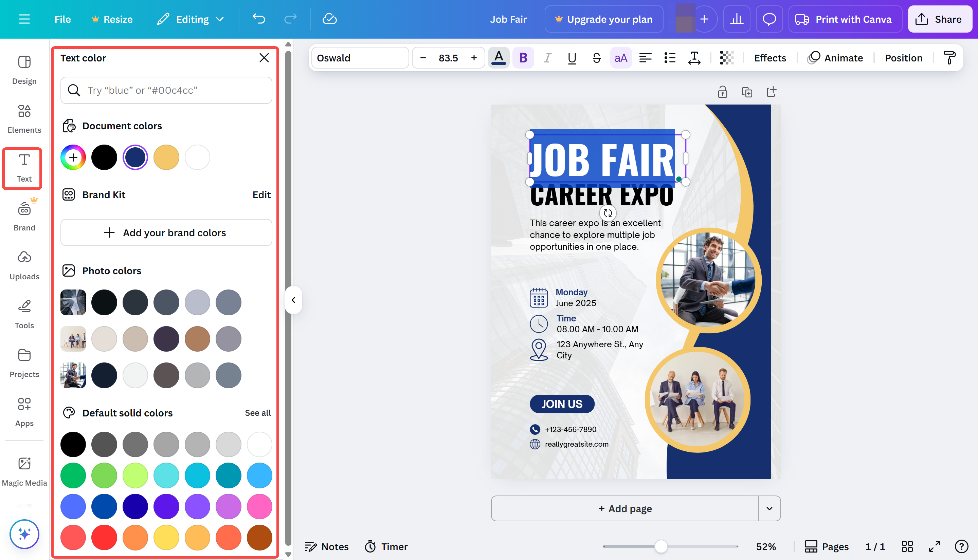This screenshot has width=978, height=560.
Task: Click Add your brand colors
Action: [166, 232]
